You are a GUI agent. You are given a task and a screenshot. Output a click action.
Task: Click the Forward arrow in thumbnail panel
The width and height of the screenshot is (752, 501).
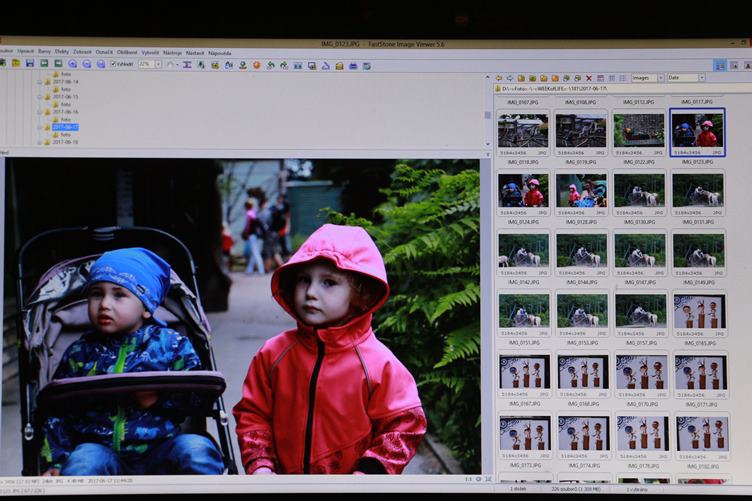click(x=510, y=78)
